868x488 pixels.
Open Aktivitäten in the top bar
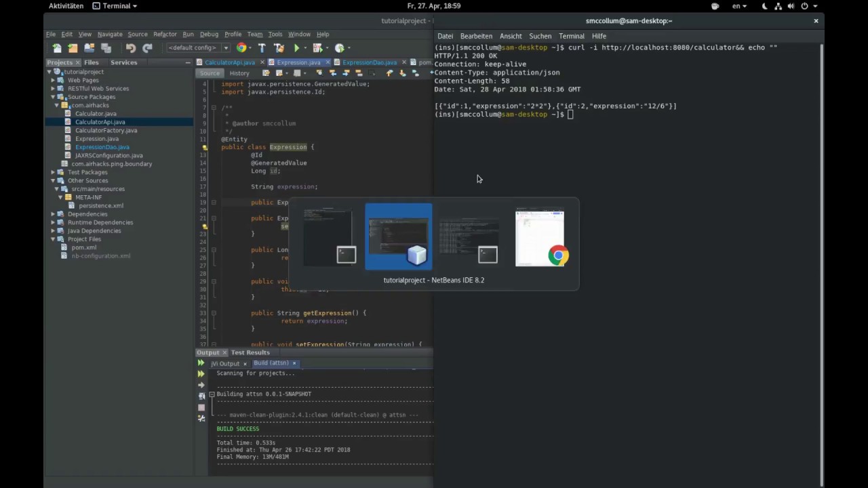click(x=66, y=6)
